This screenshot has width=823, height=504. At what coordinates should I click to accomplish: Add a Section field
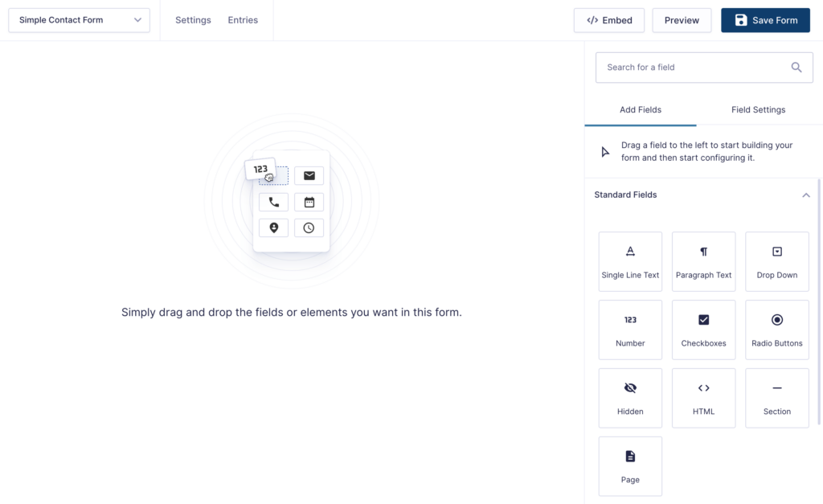[776, 398]
